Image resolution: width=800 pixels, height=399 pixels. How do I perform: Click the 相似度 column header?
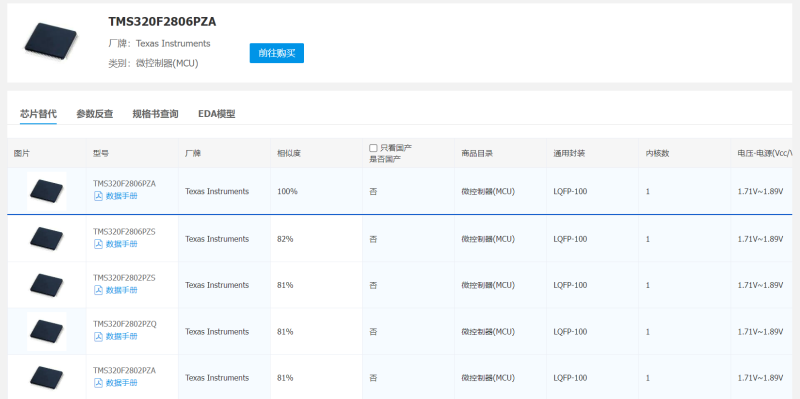289,153
